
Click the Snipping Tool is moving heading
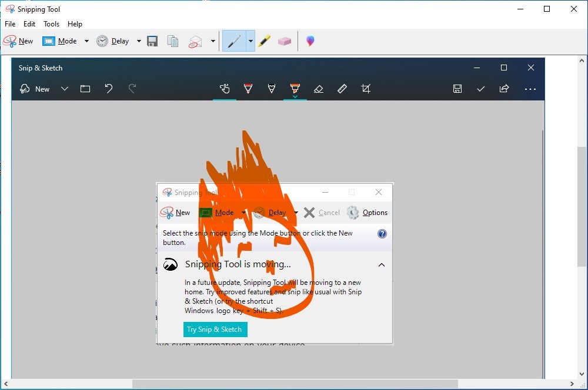(238, 264)
